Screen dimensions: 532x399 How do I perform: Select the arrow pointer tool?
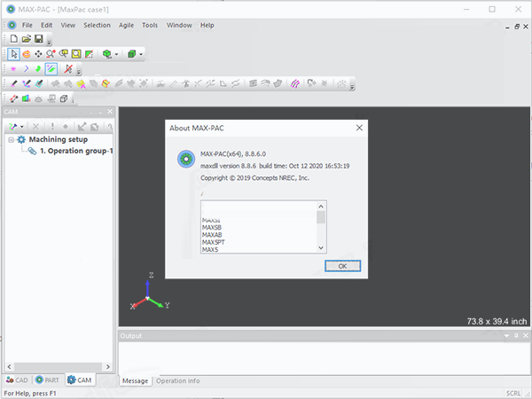[x=13, y=54]
